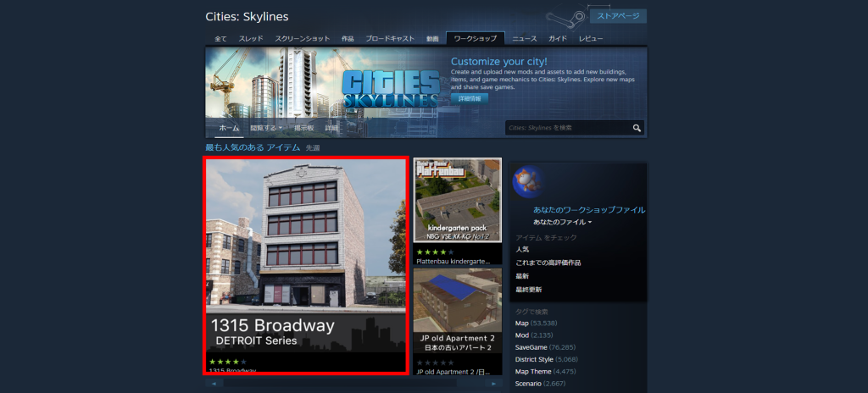Expand the あなたのファイル dropdown

click(562, 222)
